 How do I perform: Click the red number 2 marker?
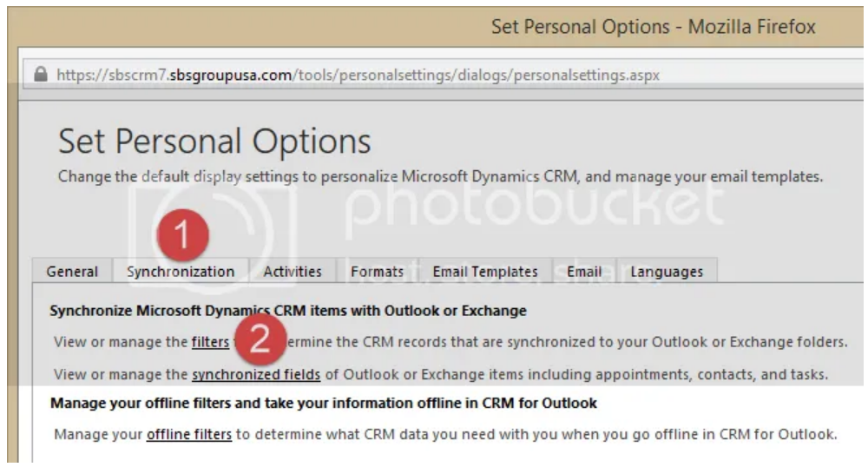[260, 339]
